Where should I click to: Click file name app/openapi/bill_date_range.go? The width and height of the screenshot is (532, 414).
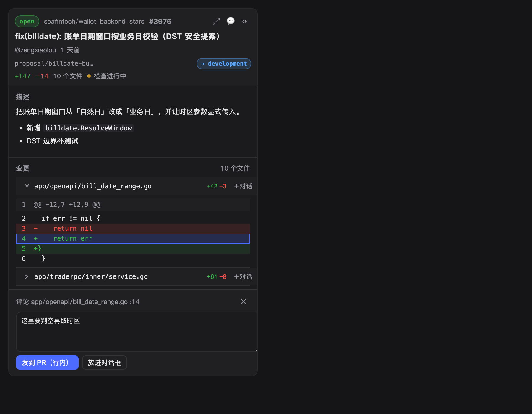pyautogui.click(x=93, y=186)
